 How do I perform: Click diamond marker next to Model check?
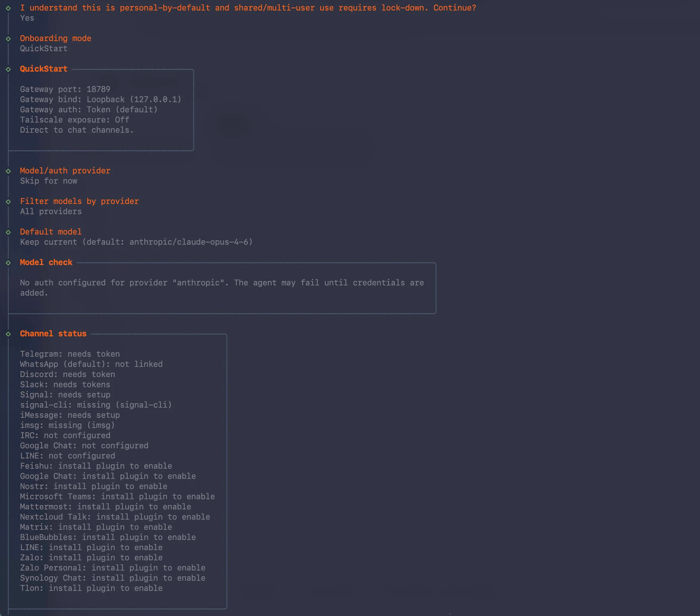point(8,263)
